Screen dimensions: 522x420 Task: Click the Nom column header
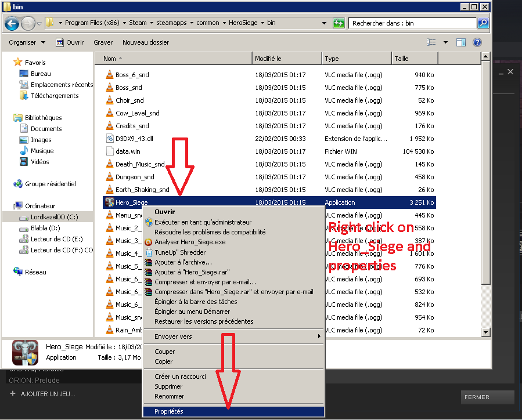(x=173, y=59)
